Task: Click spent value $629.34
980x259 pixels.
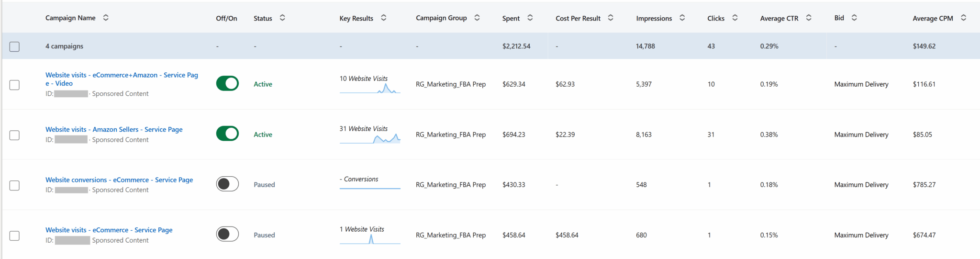Action: point(514,84)
